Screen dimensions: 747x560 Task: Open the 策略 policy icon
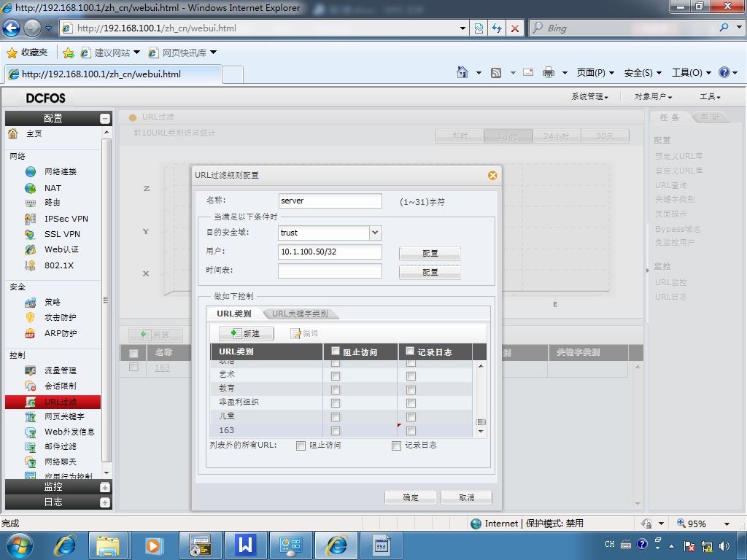[x=31, y=302]
